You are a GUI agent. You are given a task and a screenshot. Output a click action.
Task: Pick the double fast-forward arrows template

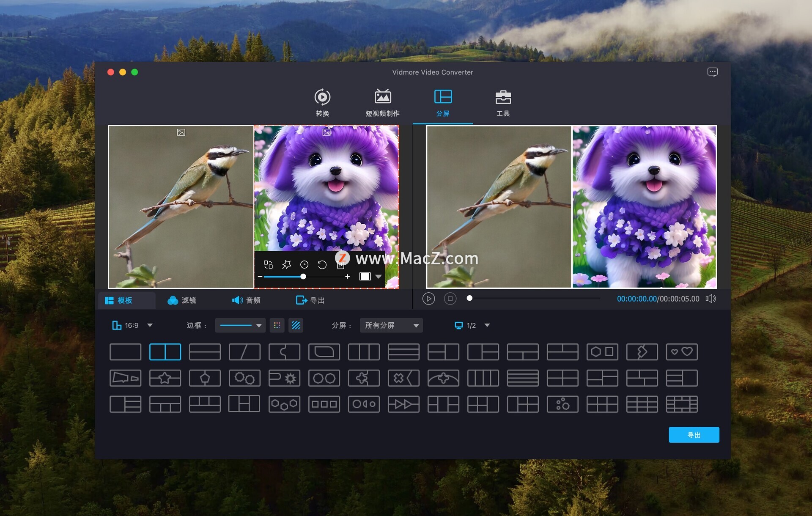(x=403, y=404)
